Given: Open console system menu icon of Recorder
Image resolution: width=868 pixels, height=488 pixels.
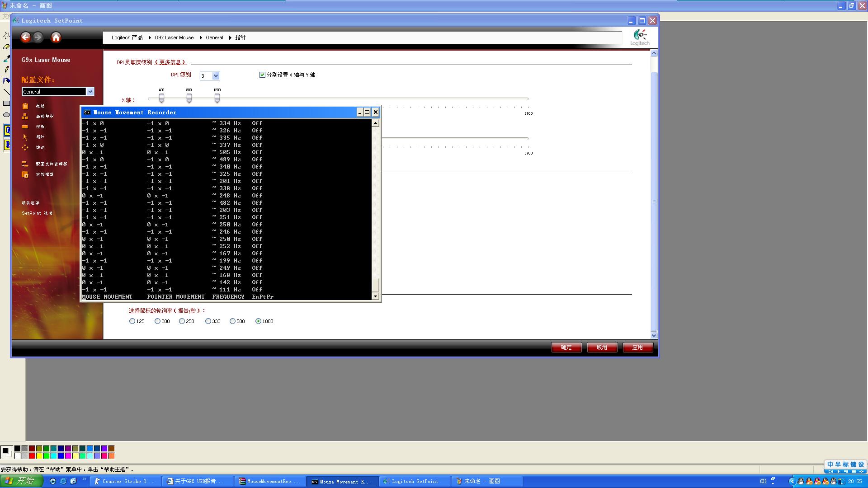Looking at the screenshot, I should pyautogui.click(x=87, y=113).
